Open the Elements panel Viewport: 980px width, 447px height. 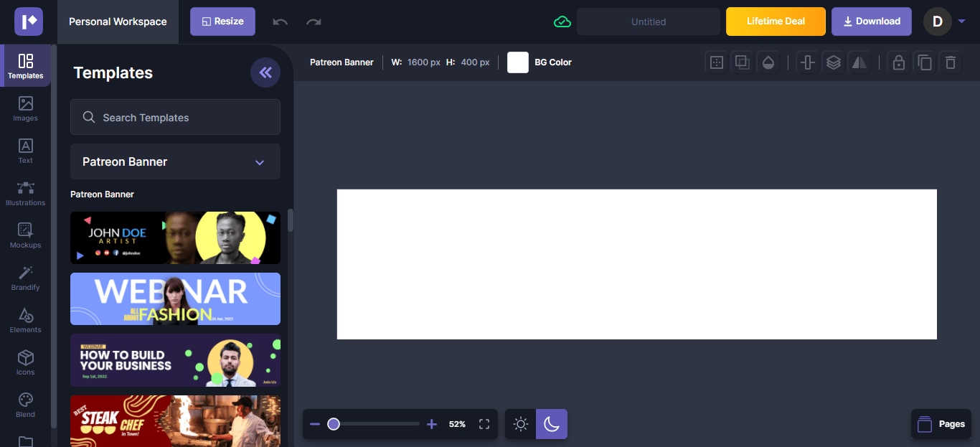click(25, 320)
